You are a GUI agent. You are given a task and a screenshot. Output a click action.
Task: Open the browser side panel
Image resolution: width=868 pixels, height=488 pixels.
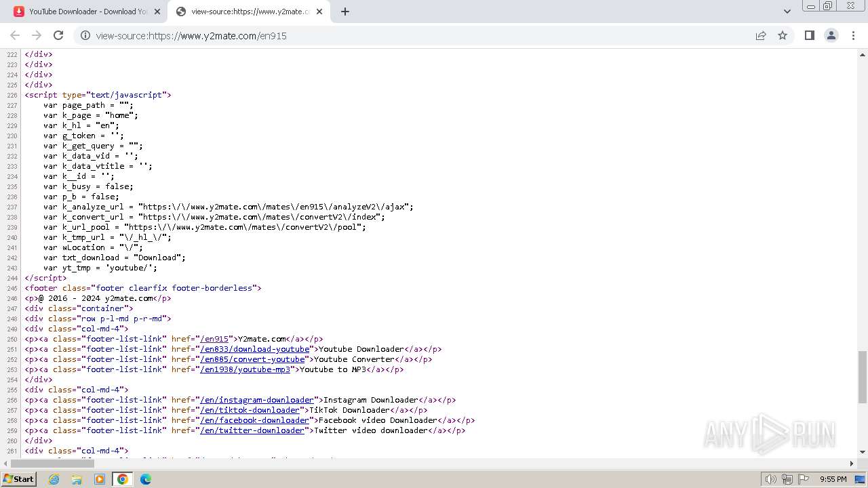click(x=809, y=35)
